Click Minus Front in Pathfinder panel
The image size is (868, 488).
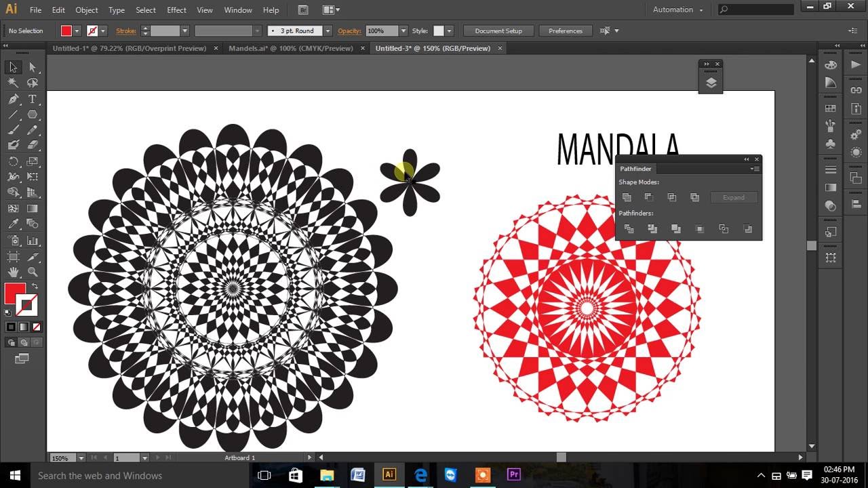(x=649, y=197)
